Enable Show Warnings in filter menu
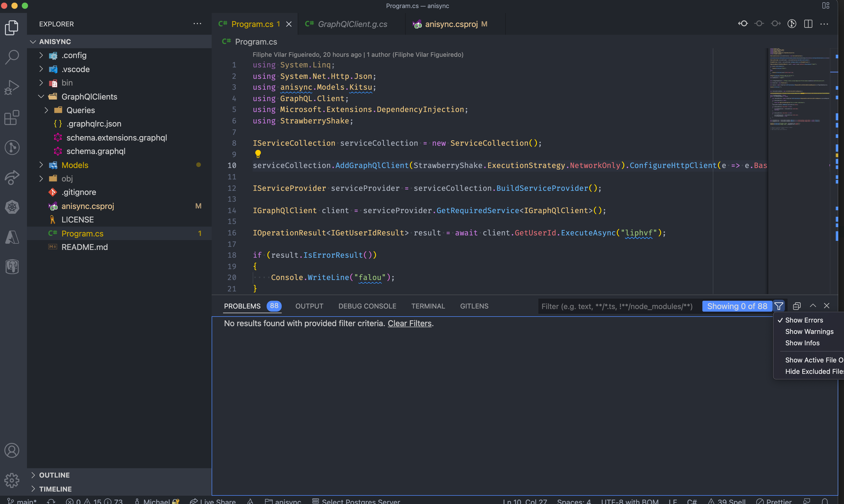 coord(809,332)
